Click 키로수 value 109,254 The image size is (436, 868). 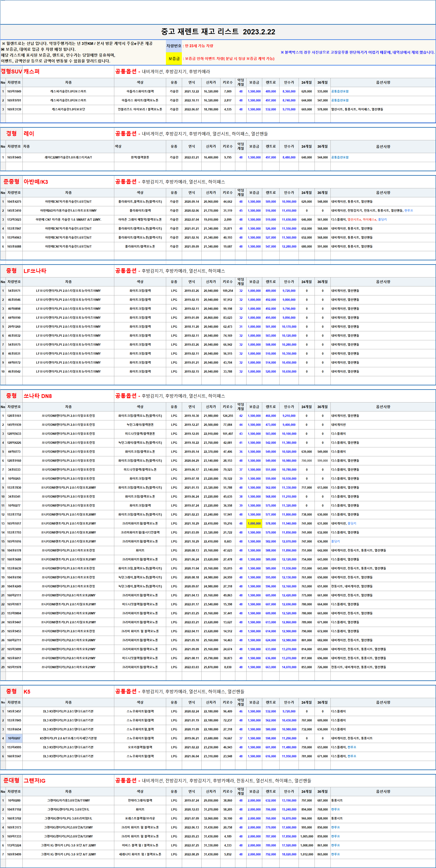[228, 291]
